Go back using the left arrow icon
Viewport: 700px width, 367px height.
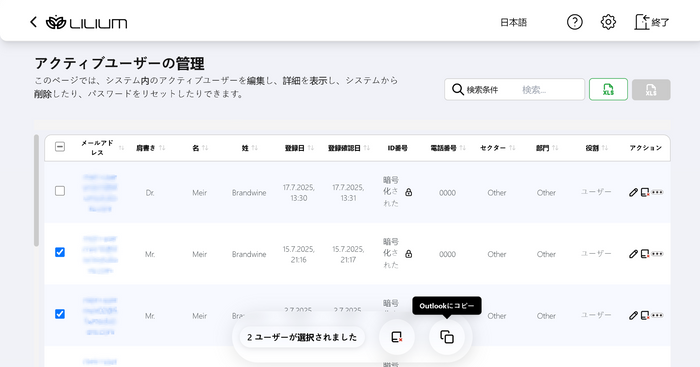(x=33, y=22)
